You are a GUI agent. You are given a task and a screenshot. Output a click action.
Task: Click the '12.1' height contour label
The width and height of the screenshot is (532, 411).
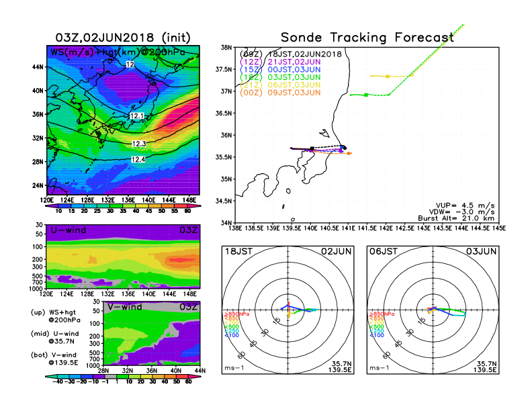137,116
